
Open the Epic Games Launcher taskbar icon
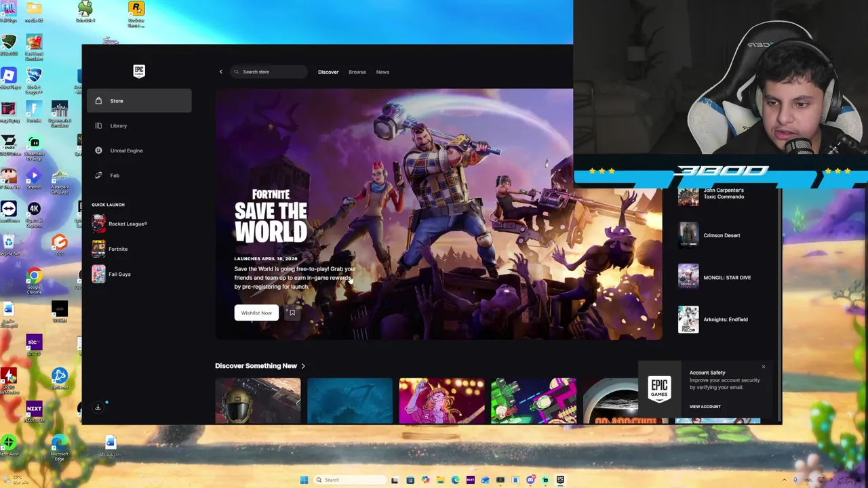[x=560, y=480]
